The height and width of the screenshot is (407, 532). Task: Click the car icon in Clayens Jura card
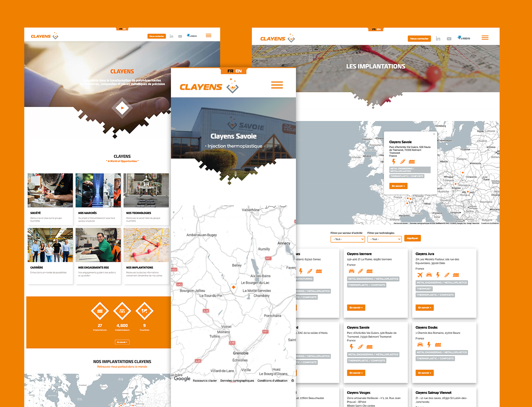coord(429,275)
